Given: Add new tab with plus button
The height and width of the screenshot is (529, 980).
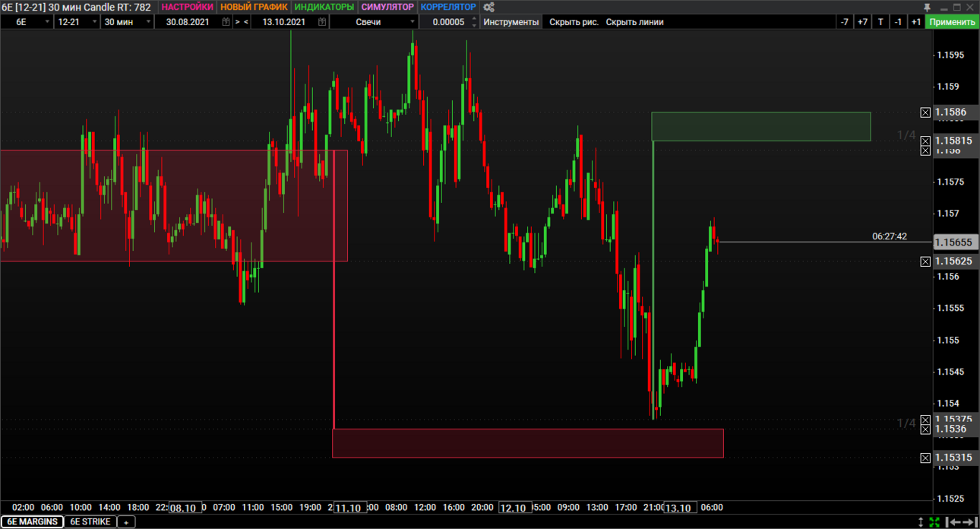Looking at the screenshot, I should coord(127,522).
